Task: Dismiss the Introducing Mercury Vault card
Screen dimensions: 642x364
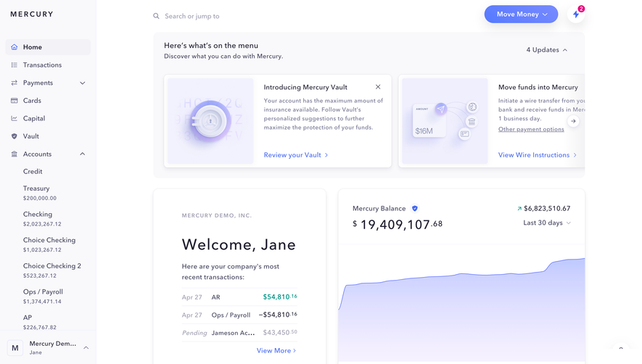Action: (x=378, y=87)
